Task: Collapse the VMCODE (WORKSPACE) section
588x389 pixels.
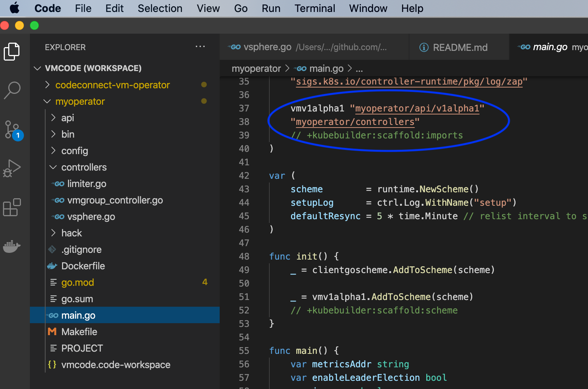Action: point(37,68)
